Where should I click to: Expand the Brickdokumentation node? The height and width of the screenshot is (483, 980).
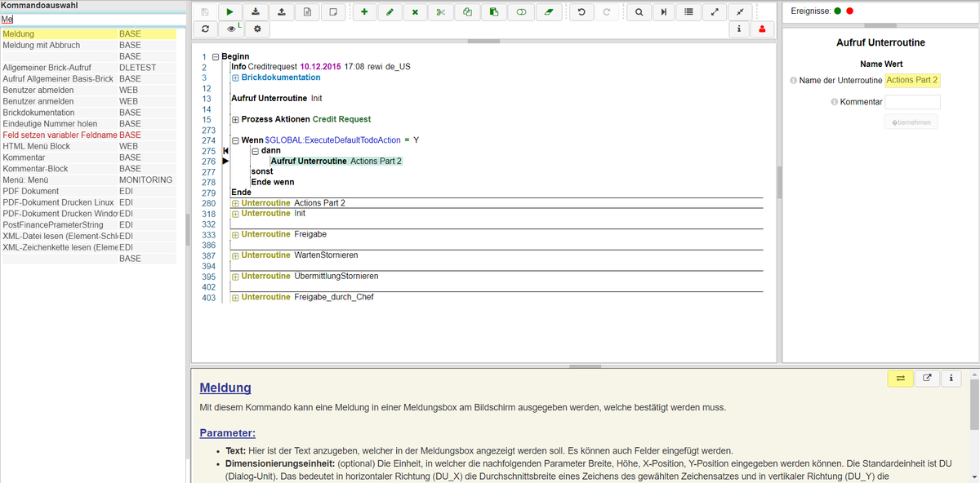pyautogui.click(x=235, y=78)
